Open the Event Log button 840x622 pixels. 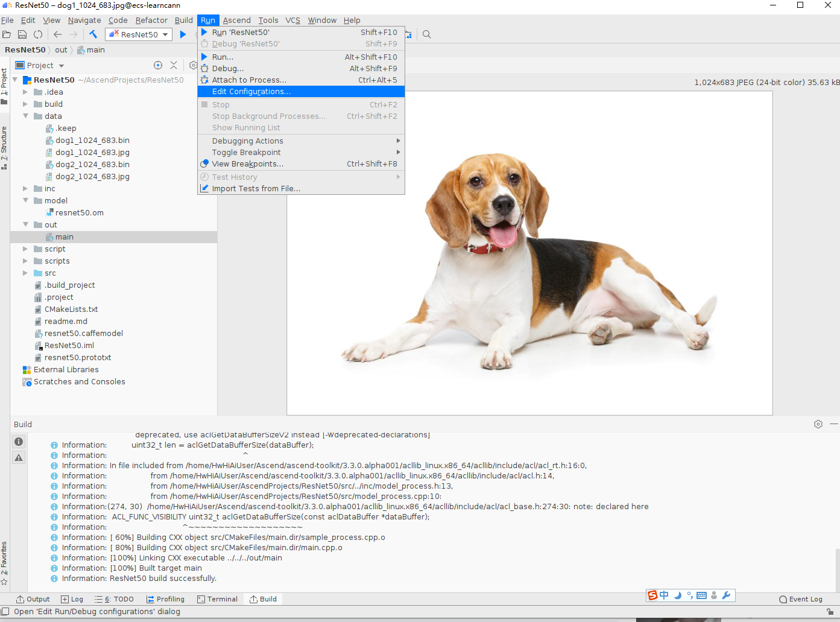(801, 599)
